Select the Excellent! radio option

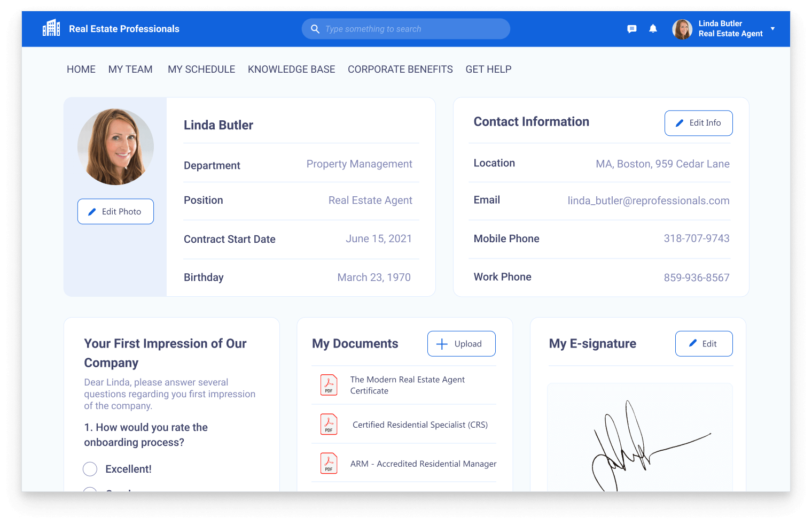tap(90, 469)
